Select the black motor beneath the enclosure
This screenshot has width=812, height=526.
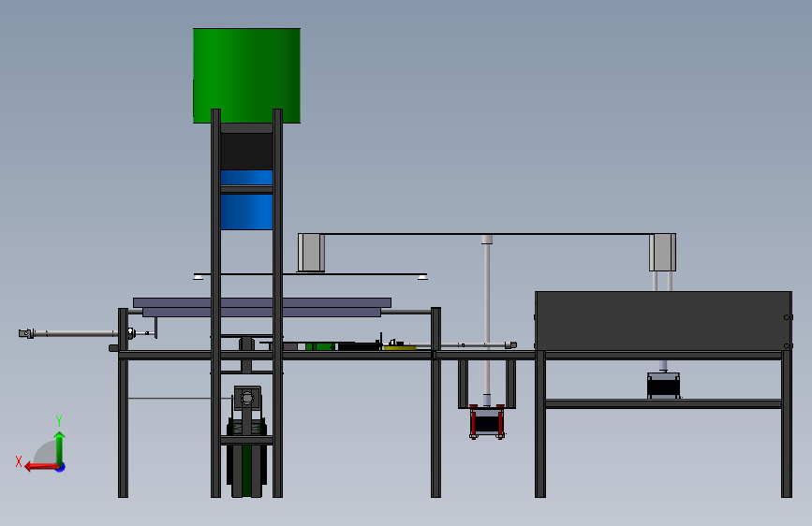(663, 386)
